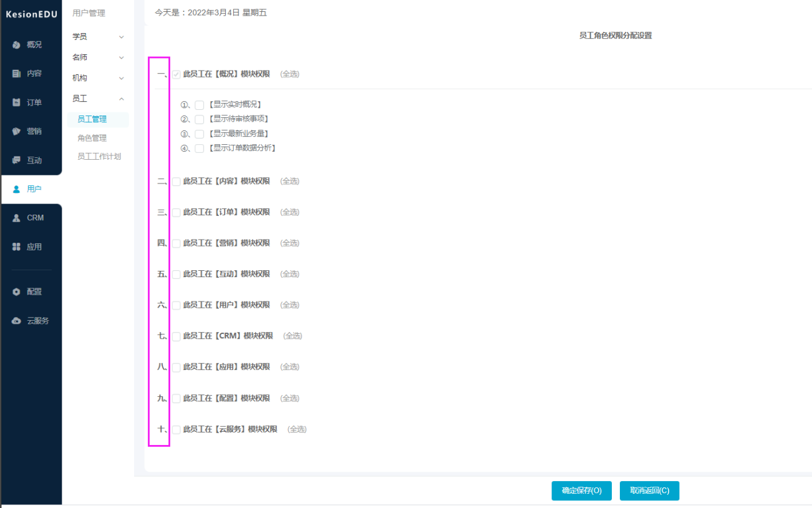Click (全选) next to 【互动】模块权限
Image resolution: width=812 pixels, height=508 pixels.
click(290, 274)
